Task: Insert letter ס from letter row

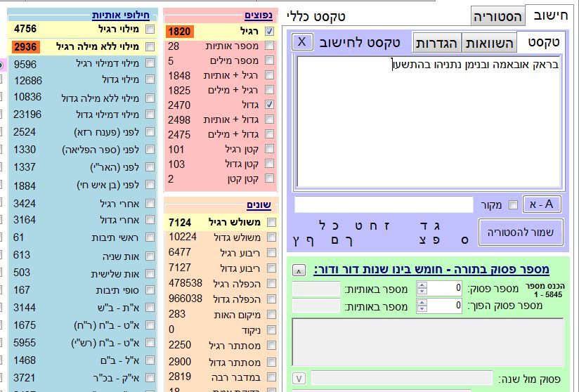Action: point(464,240)
